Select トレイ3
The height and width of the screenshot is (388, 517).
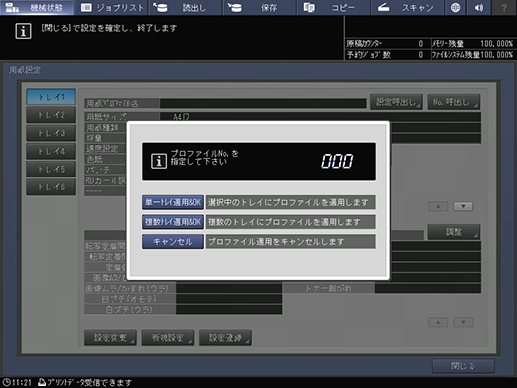[x=51, y=133]
